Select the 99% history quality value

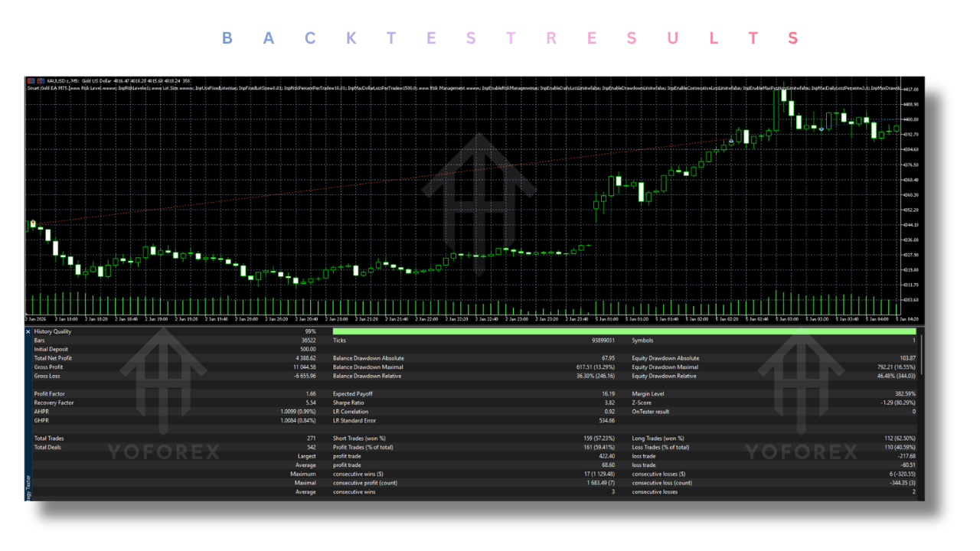310,331
